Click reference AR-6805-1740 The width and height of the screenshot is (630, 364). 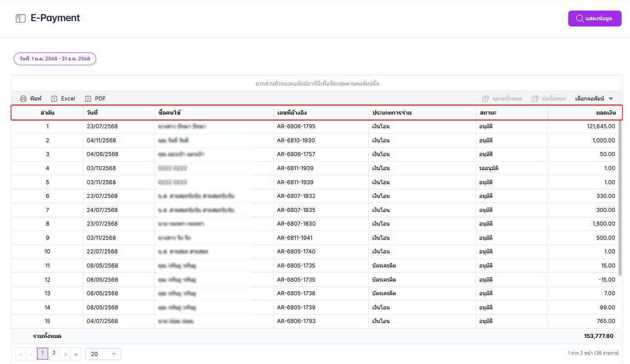tap(296, 252)
